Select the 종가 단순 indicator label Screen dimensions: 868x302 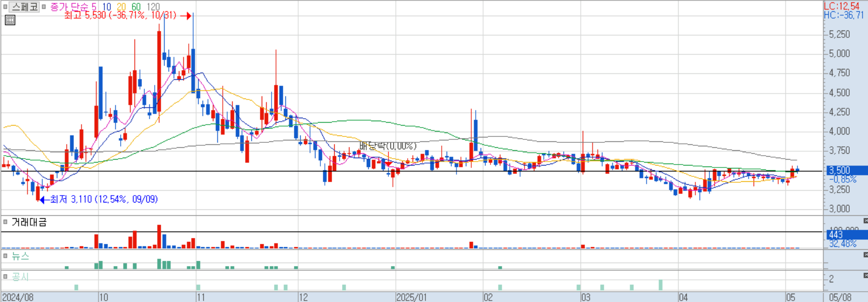pyautogui.click(x=69, y=7)
